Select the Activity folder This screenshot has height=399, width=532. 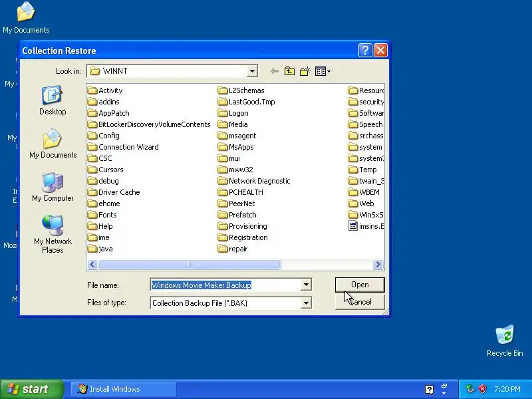tap(105, 90)
